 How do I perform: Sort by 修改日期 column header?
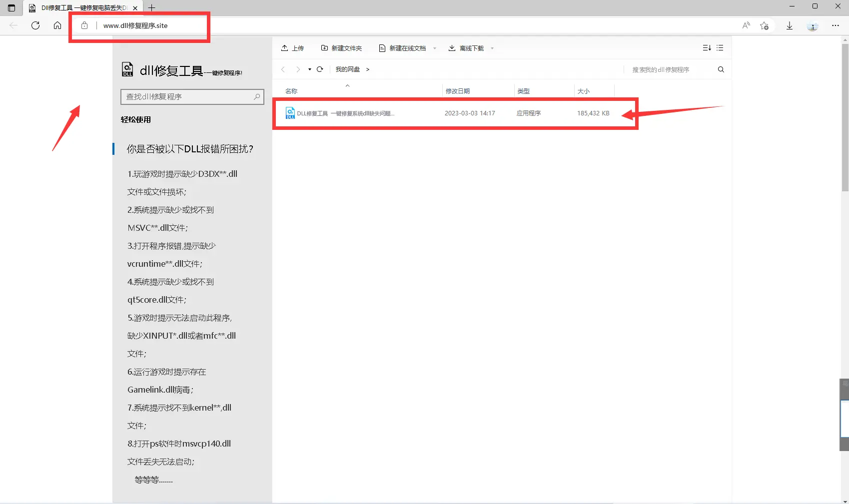click(458, 91)
